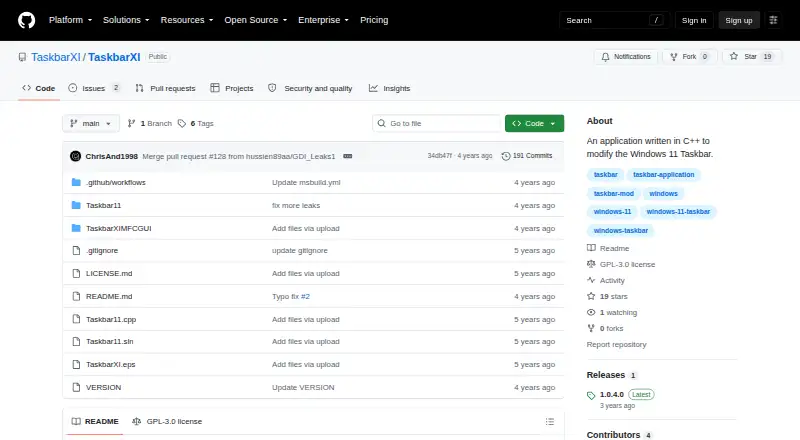View the 1 Branch link
Viewport: 800px width, 440px height.
(149, 124)
